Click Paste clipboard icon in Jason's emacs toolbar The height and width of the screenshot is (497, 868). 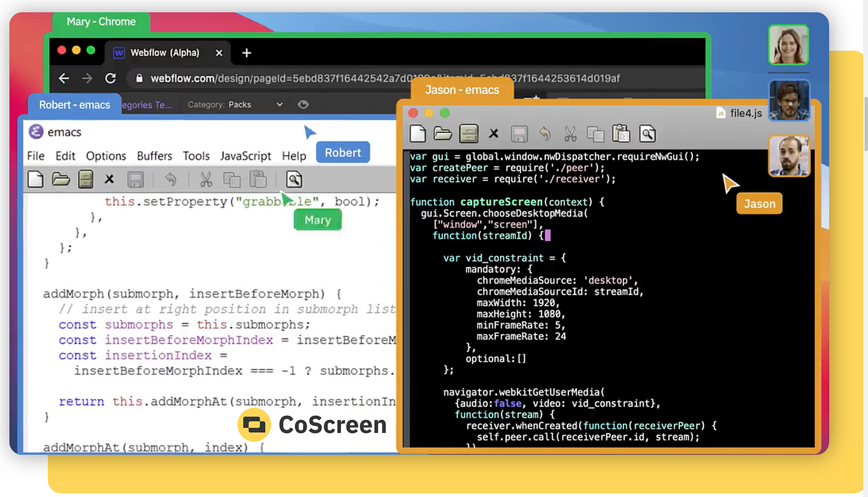pyautogui.click(x=621, y=133)
